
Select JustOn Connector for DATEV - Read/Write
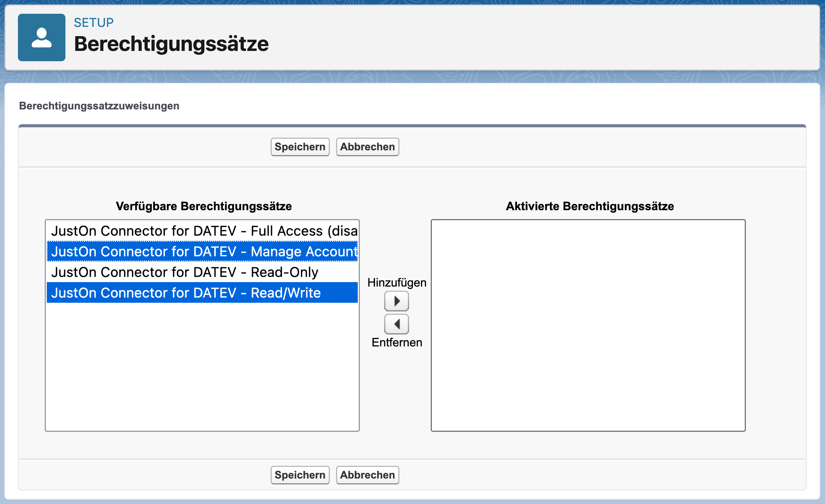(202, 293)
